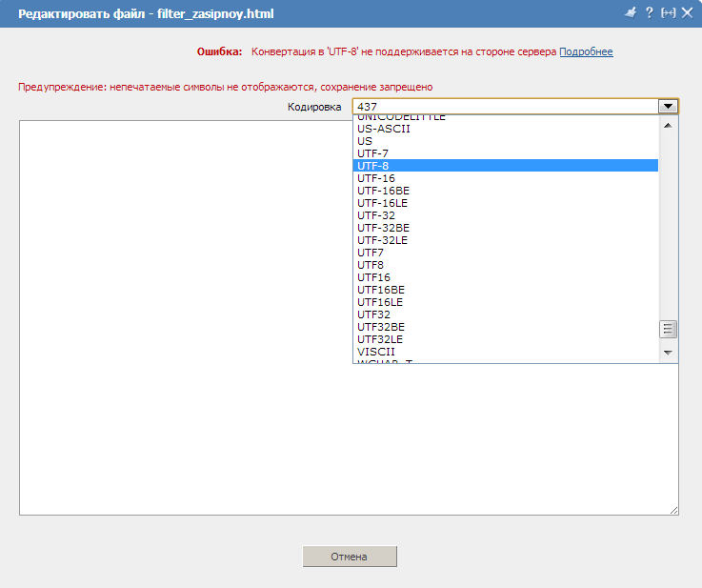The image size is (702, 588).
Task: Select VISCII encoding entry
Action: tap(375, 352)
